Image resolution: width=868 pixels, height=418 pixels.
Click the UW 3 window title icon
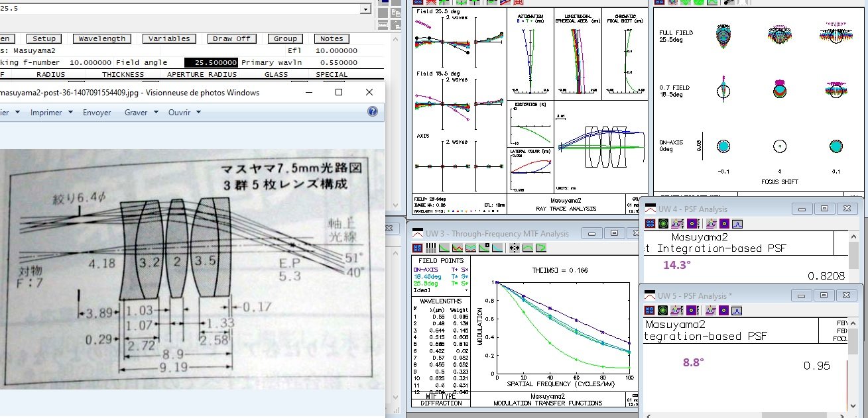418,233
